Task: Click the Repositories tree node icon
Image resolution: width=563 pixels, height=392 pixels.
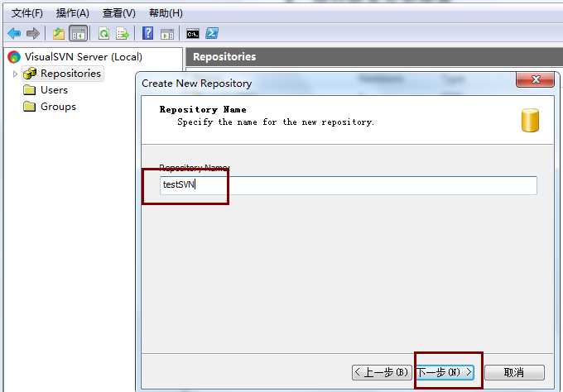Action: click(30, 74)
